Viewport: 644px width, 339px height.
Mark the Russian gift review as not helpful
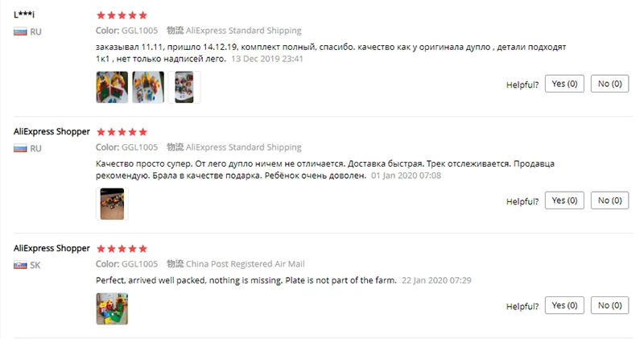coord(609,201)
